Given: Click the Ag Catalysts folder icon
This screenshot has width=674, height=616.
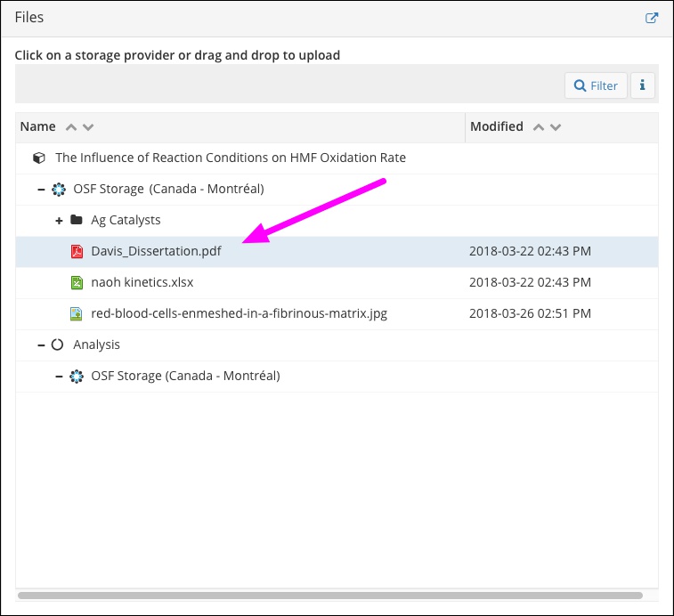Looking at the screenshot, I should tap(77, 220).
